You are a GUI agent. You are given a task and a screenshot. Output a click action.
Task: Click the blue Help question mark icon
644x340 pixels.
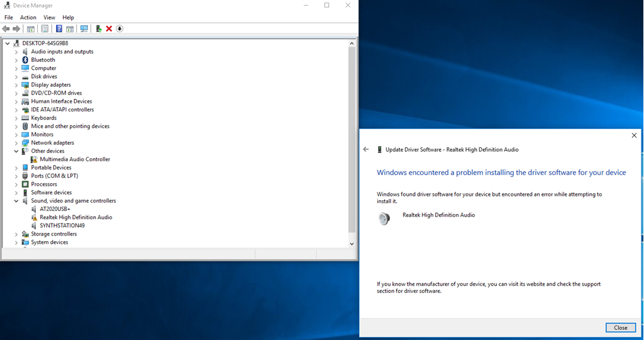point(59,29)
